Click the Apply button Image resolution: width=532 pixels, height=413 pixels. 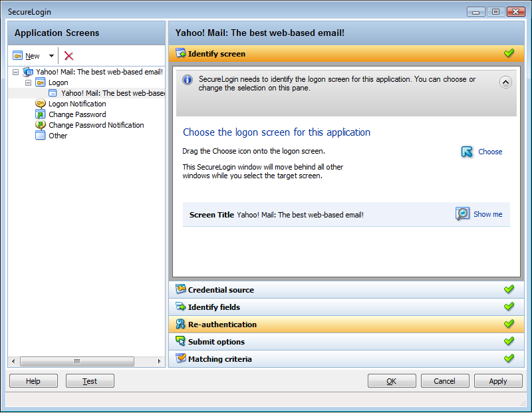[x=498, y=381]
